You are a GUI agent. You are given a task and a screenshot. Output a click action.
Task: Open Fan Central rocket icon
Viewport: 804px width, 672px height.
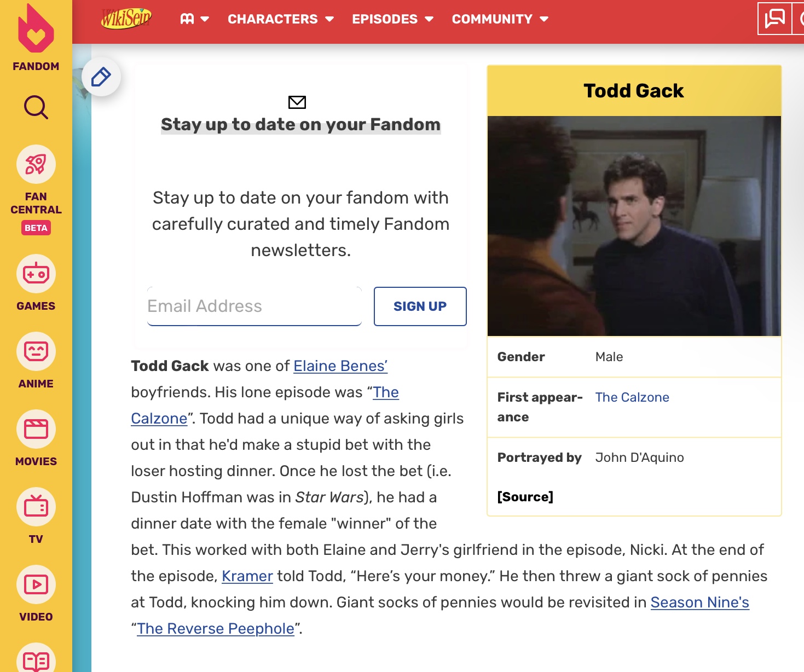pyautogui.click(x=36, y=164)
